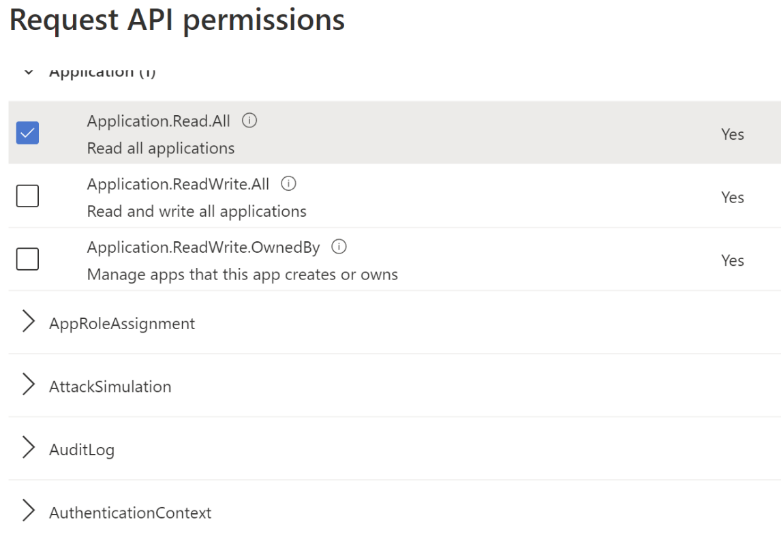Uncheck the Application.Read.All checkbox
The height and width of the screenshot is (537, 781).
(27, 133)
